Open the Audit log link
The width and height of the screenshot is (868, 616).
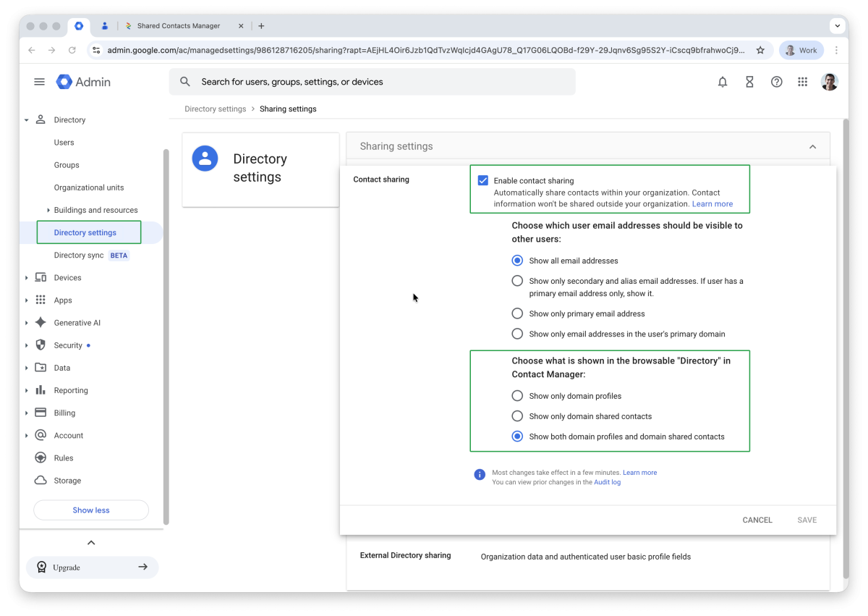coord(607,482)
